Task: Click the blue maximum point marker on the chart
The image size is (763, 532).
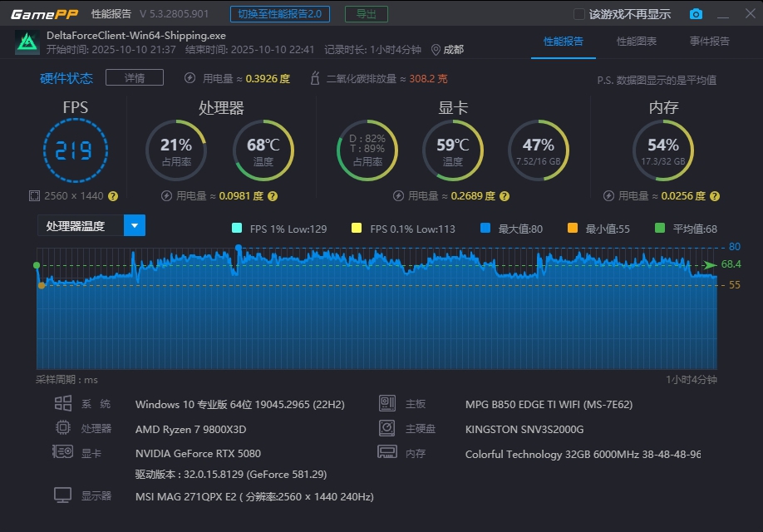Action: [x=239, y=249]
